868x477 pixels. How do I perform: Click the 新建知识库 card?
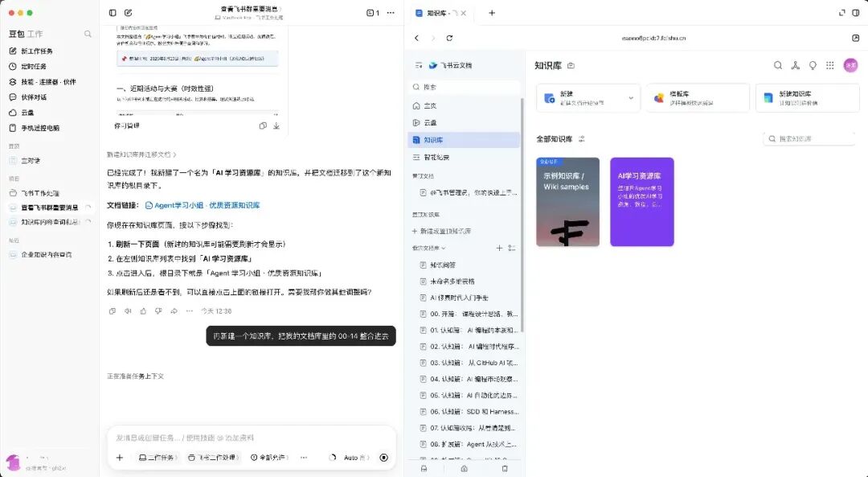[807, 98]
